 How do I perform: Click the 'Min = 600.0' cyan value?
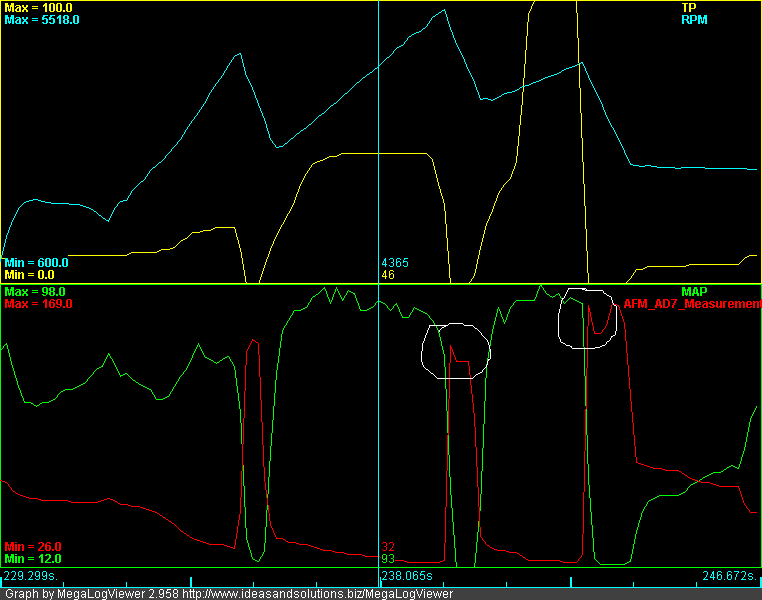(36, 263)
